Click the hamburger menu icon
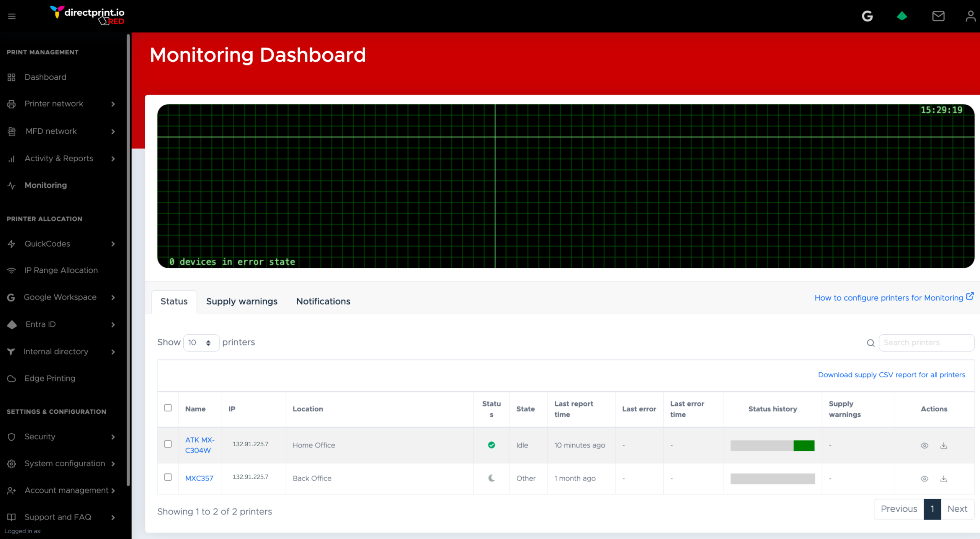Screen dimensions: 980x539 point(11,16)
